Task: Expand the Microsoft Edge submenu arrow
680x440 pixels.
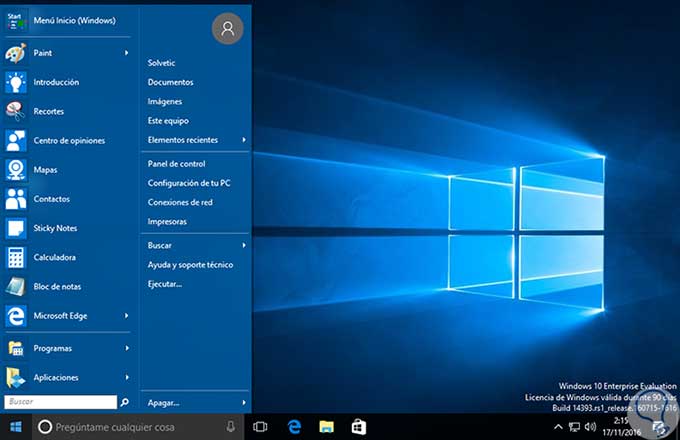Action: 127,316
